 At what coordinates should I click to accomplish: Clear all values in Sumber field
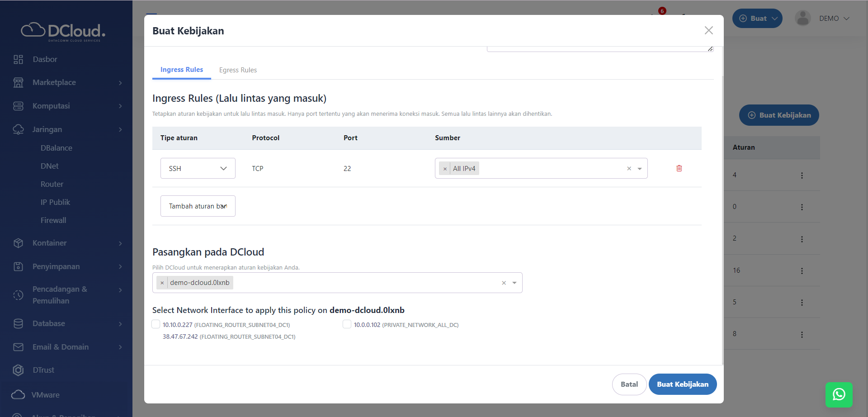pos(629,169)
